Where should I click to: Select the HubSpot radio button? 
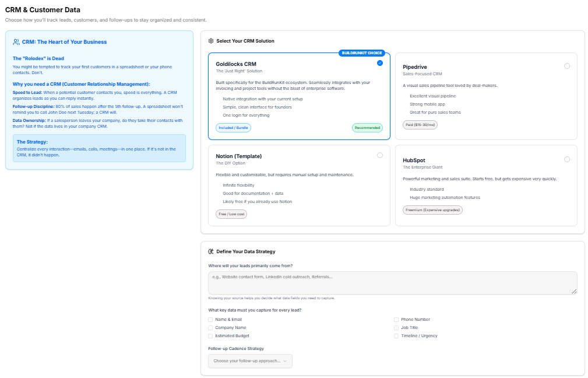pyautogui.click(x=567, y=159)
